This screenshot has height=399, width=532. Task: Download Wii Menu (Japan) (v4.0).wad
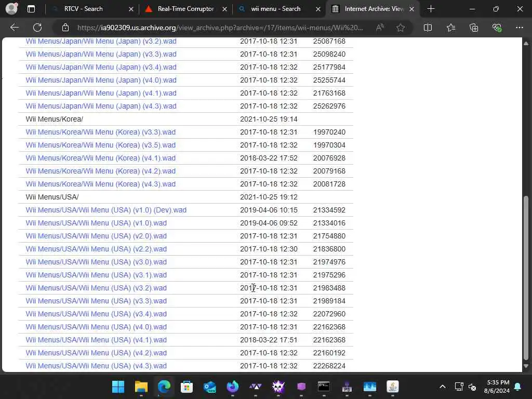pyautogui.click(x=101, y=80)
